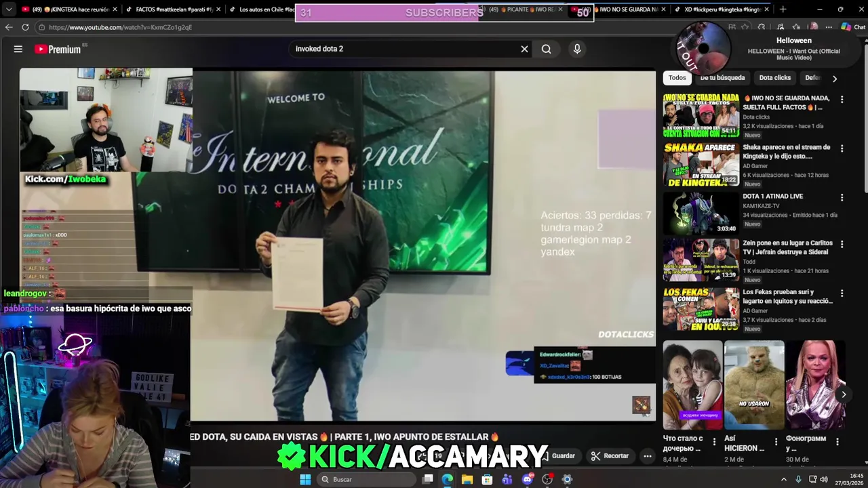Select the 'De tu búsqueda' chip
The image size is (868, 488).
coord(722,78)
